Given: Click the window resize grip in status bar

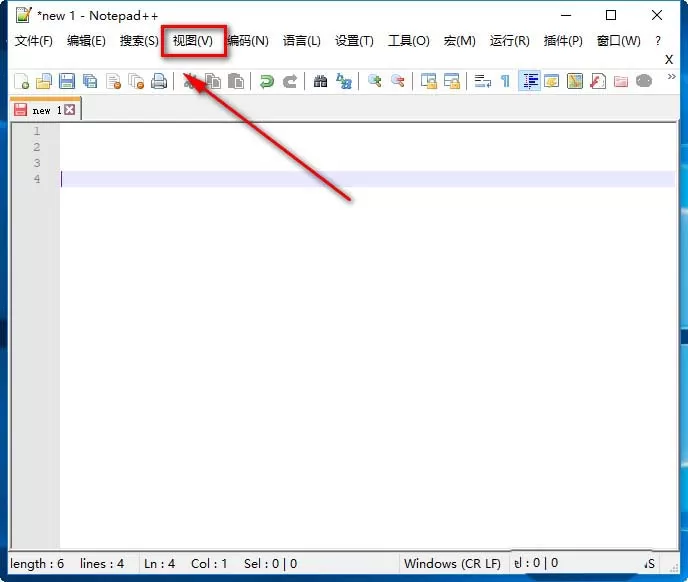Looking at the screenshot, I should (x=674, y=568).
